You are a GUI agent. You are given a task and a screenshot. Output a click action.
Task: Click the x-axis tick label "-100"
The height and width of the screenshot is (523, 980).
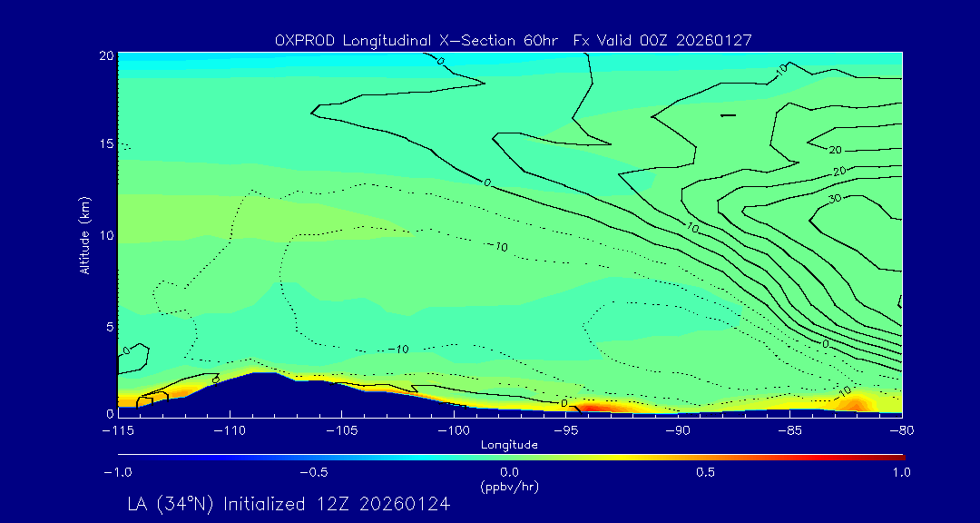point(454,431)
